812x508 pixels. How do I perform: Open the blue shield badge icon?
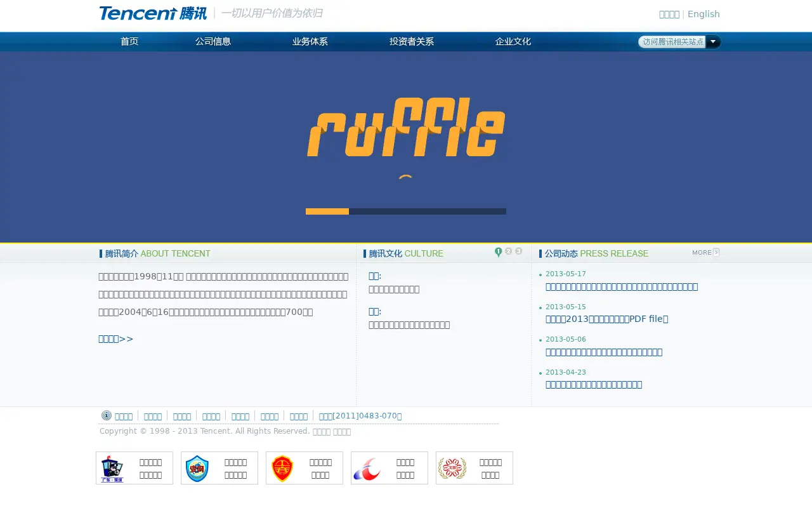coord(197,469)
